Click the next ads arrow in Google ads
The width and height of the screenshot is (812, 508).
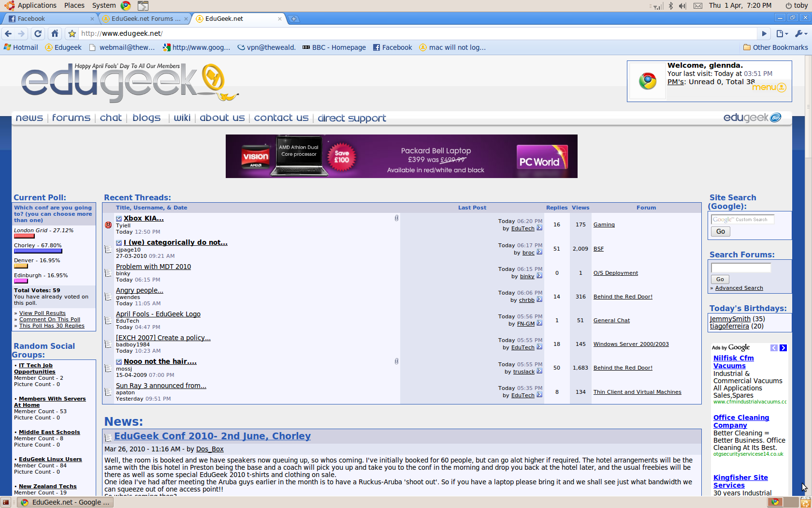click(783, 348)
